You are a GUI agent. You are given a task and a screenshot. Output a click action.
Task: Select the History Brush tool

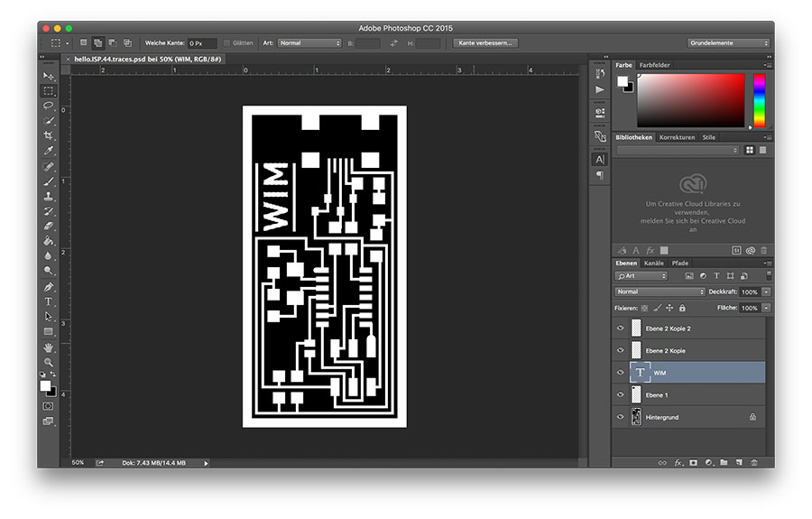(48, 211)
